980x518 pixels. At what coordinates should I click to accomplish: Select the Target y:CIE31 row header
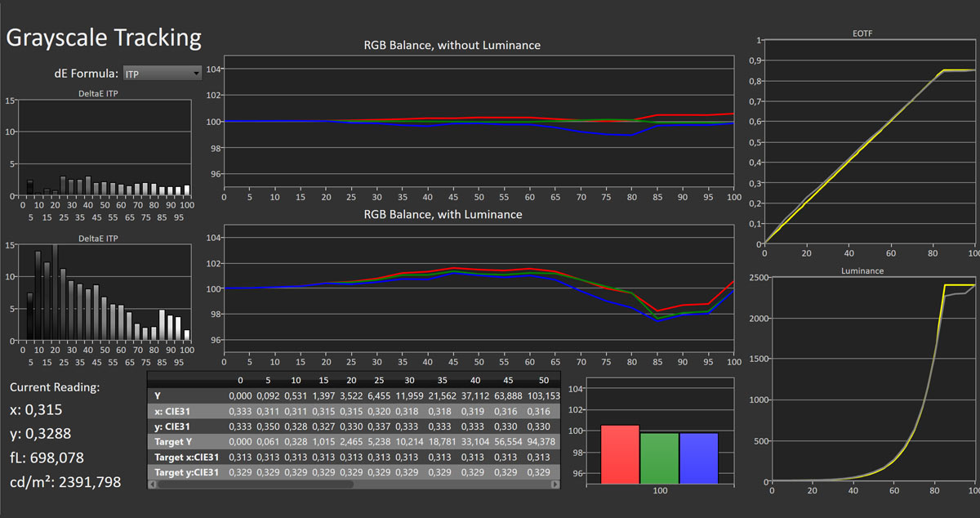[x=186, y=472]
